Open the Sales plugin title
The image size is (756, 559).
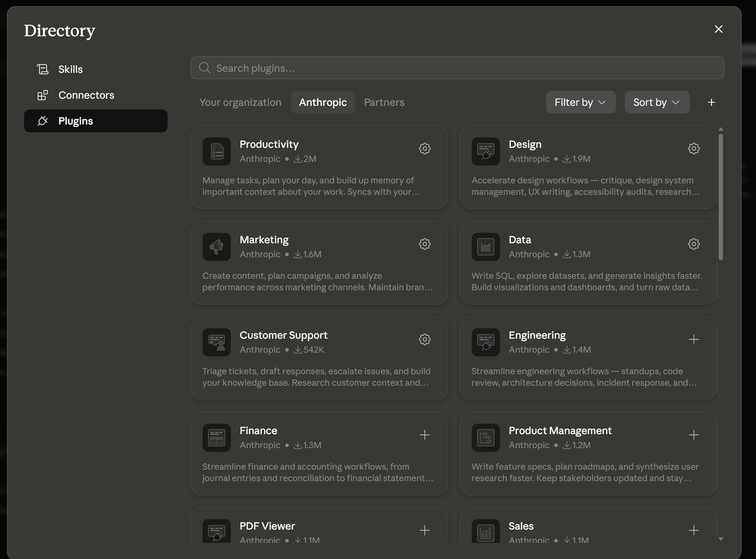(x=521, y=526)
